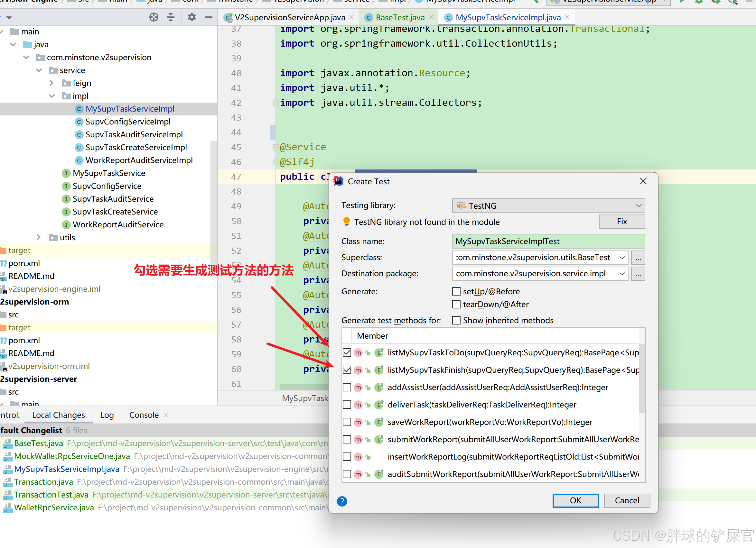756x548 pixels.
Task: Click the help question mark icon
Action: [x=342, y=501]
